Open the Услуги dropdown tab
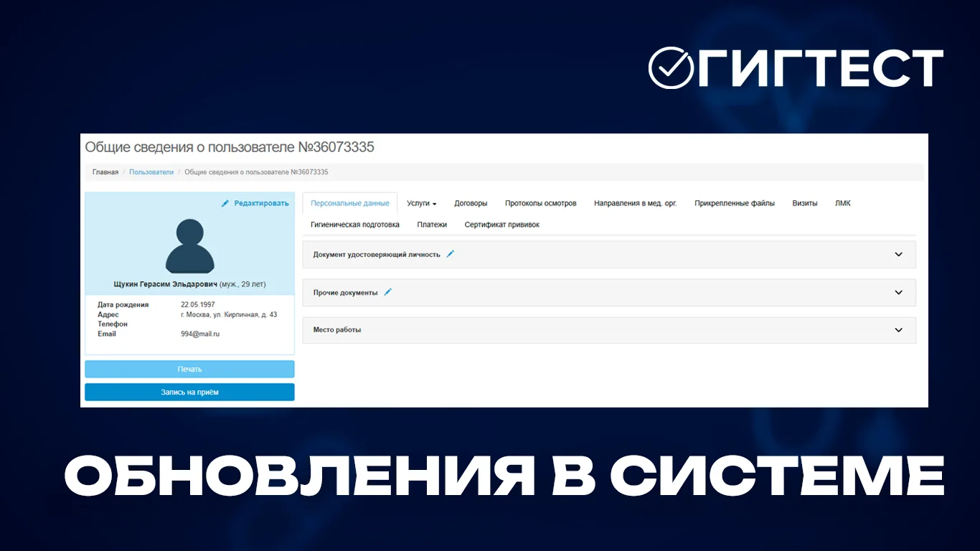This screenshot has width=980, height=551. 422,203
